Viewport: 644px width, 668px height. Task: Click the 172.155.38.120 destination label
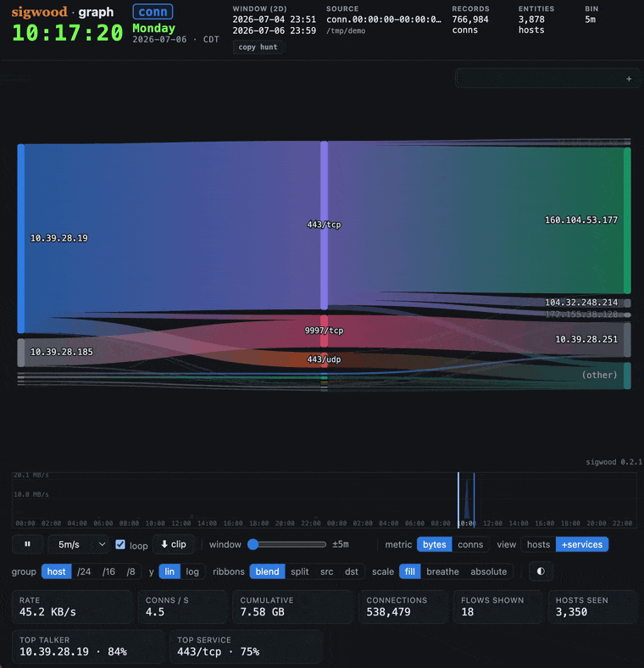[x=581, y=315]
